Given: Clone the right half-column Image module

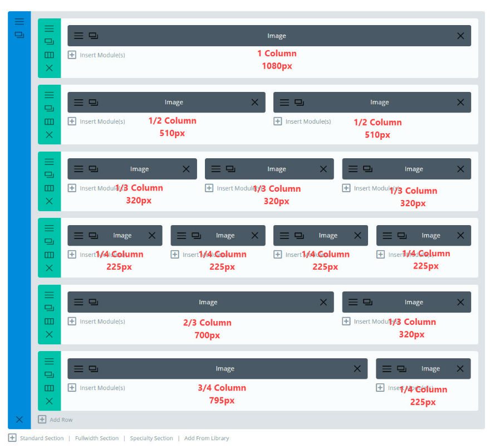Looking at the screenshot, I should point(299,102).
